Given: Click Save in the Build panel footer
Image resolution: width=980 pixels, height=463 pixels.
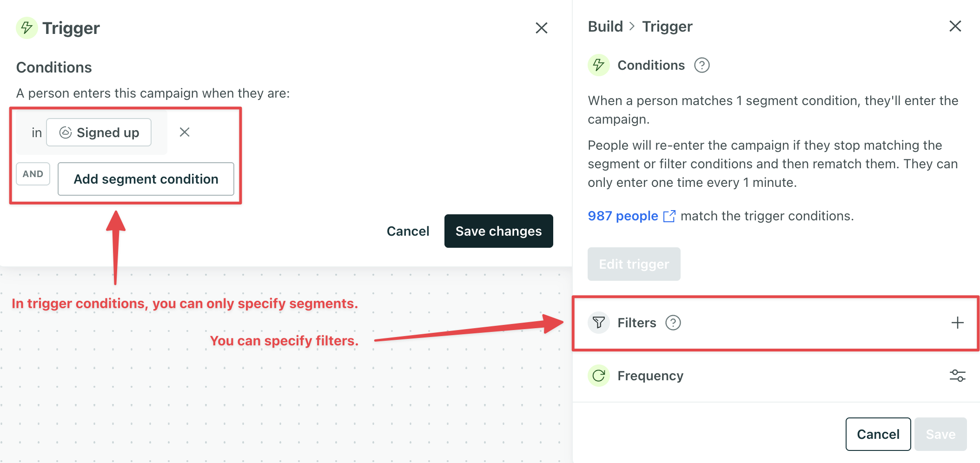Looking at the screenshot, I should tap(940, 434).
